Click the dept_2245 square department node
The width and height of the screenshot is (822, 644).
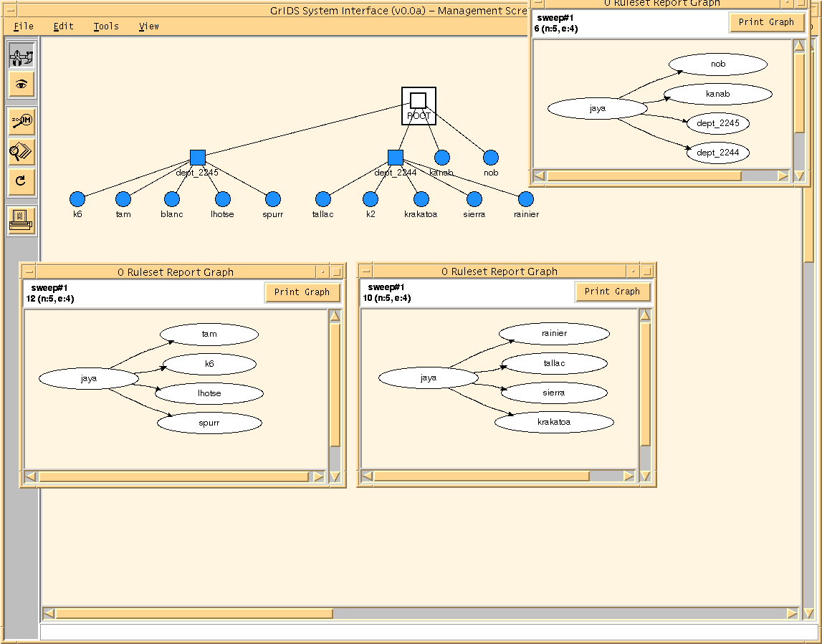(x=198, y=158)
